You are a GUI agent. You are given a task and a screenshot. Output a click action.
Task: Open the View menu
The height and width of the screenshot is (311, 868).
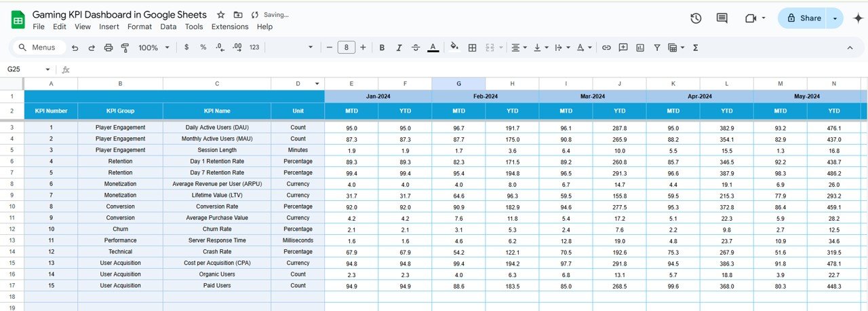pyautogui.click(x=83, y=26)
